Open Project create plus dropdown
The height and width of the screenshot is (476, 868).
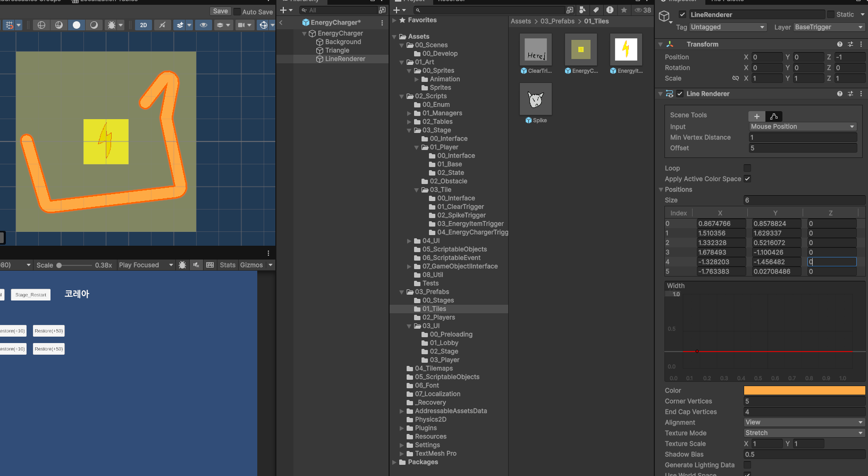point(399,10)
